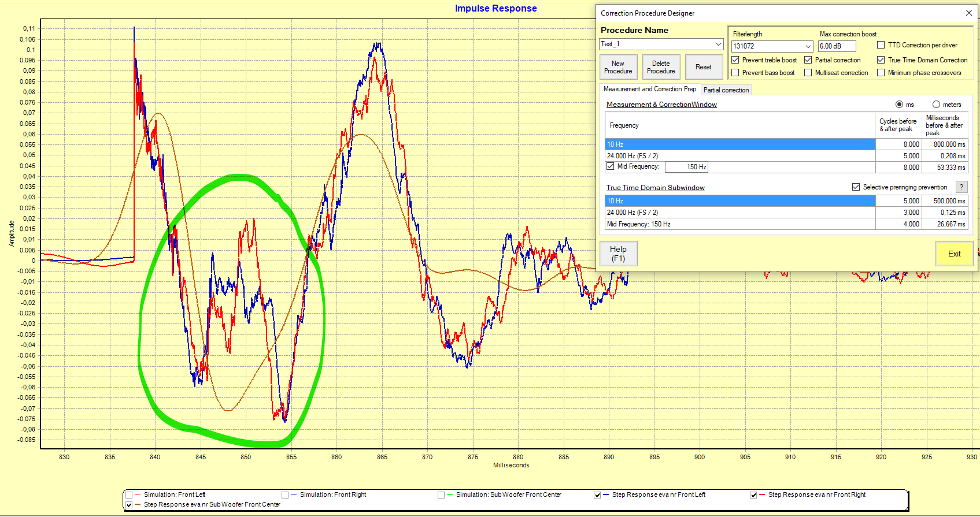The height and width of the screenshot is (517, 980).
Task: Edit the Mid Frequency 150 Hz field
Action: [x=686, y=167]
